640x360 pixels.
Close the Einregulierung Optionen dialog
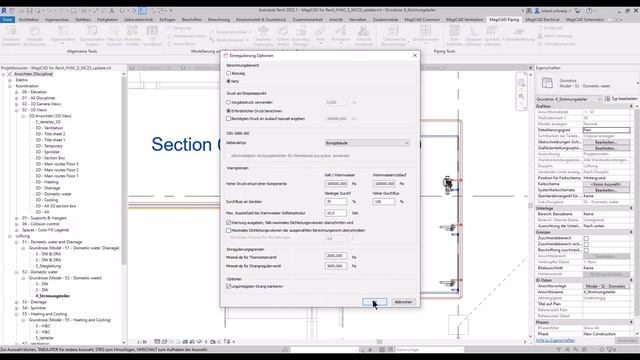pyautogui.click(x=415, y=55)
